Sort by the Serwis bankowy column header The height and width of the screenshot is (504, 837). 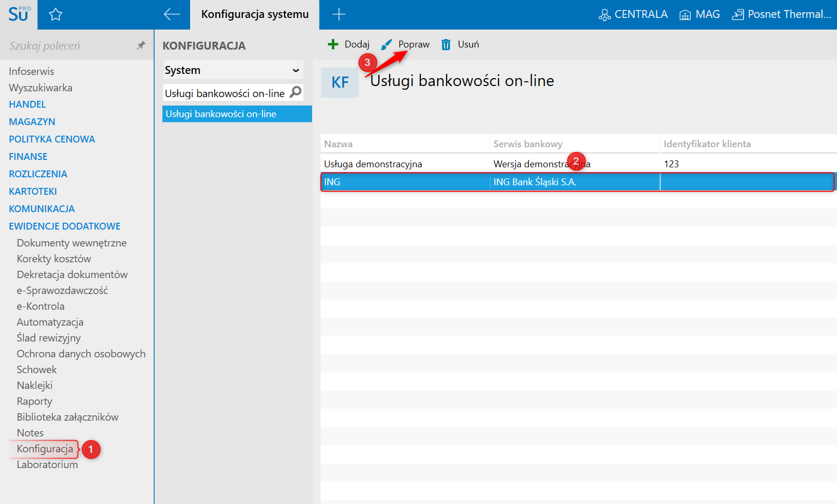(x=575, y=144)
